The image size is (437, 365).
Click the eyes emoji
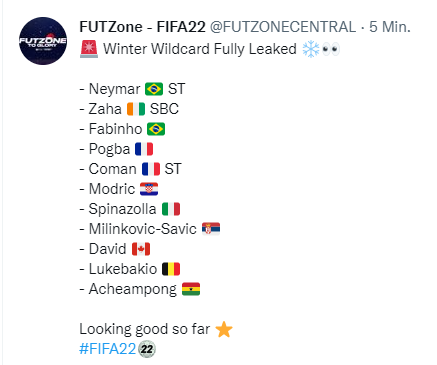(x=331, y=50)
